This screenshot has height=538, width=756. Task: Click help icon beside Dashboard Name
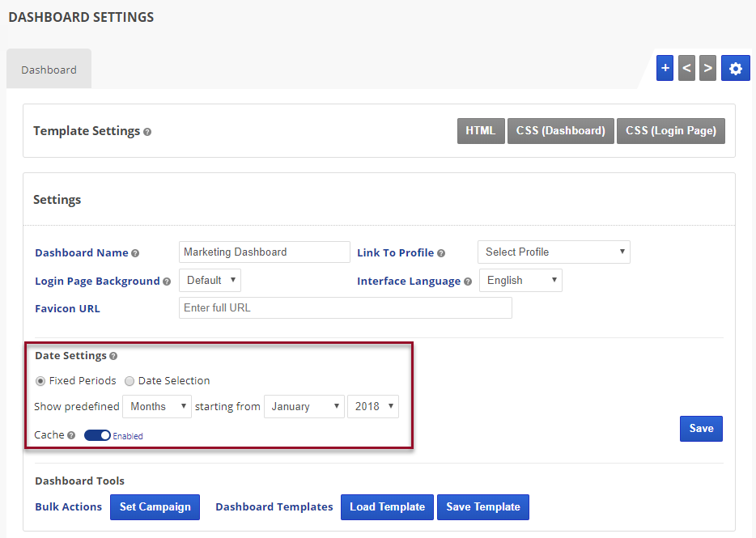135,253
